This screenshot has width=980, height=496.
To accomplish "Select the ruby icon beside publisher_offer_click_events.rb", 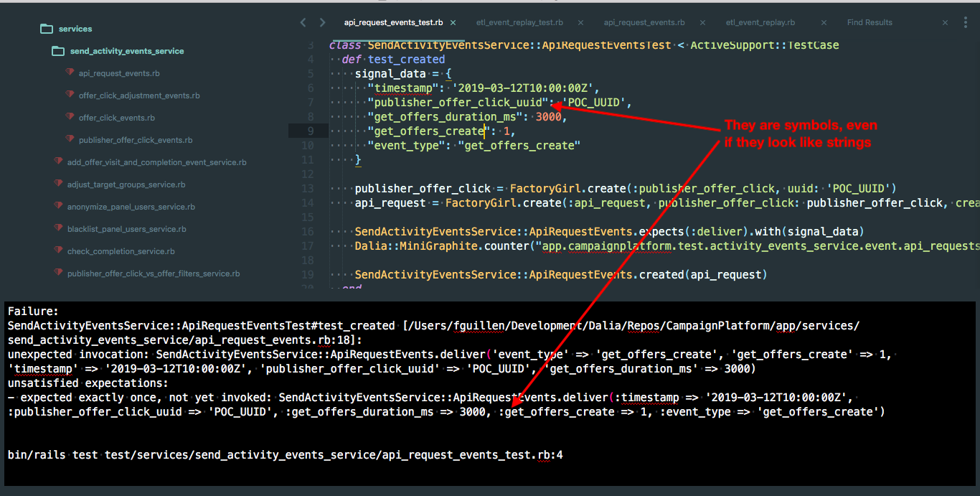I will [x=70, y=139].
